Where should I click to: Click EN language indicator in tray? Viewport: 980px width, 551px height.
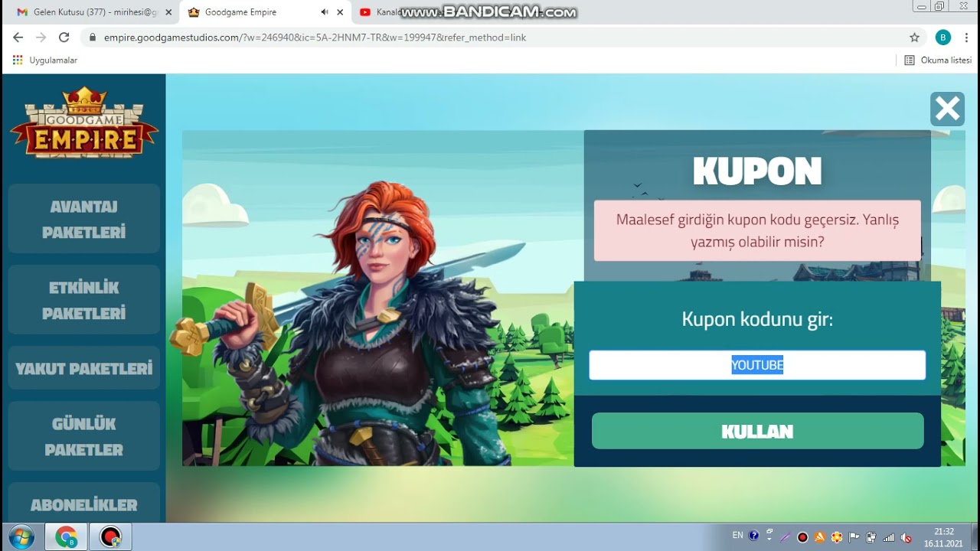737,536
